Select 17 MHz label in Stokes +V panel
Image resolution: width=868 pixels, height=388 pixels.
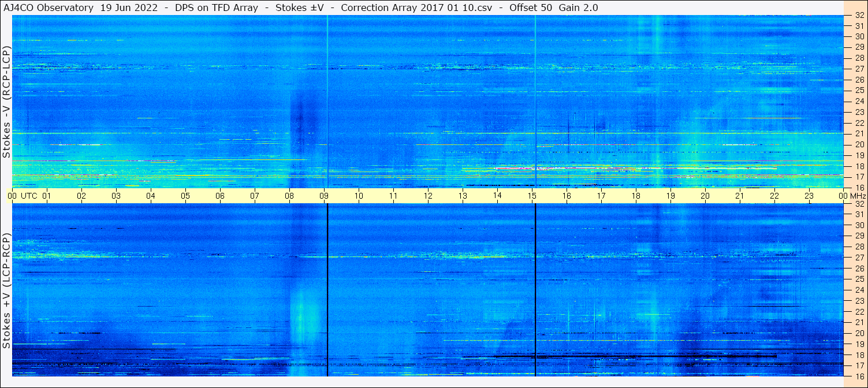859,365
